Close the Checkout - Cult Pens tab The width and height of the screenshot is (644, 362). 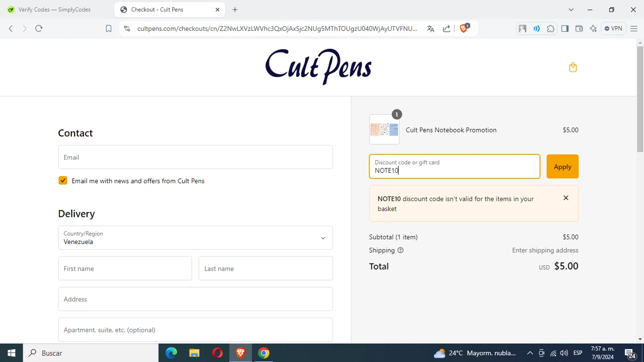[x=217, y=9]
